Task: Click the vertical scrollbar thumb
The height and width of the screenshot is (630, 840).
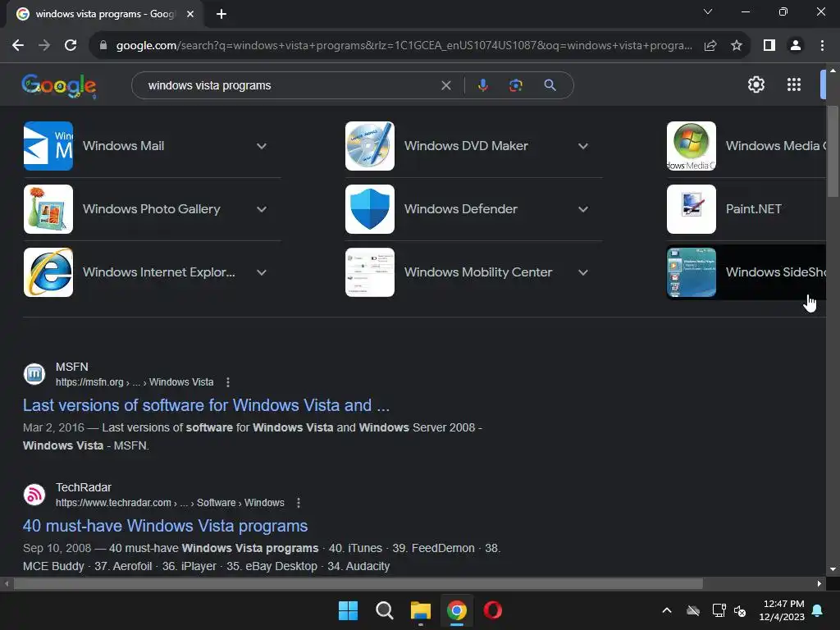Action: (833, 152)
